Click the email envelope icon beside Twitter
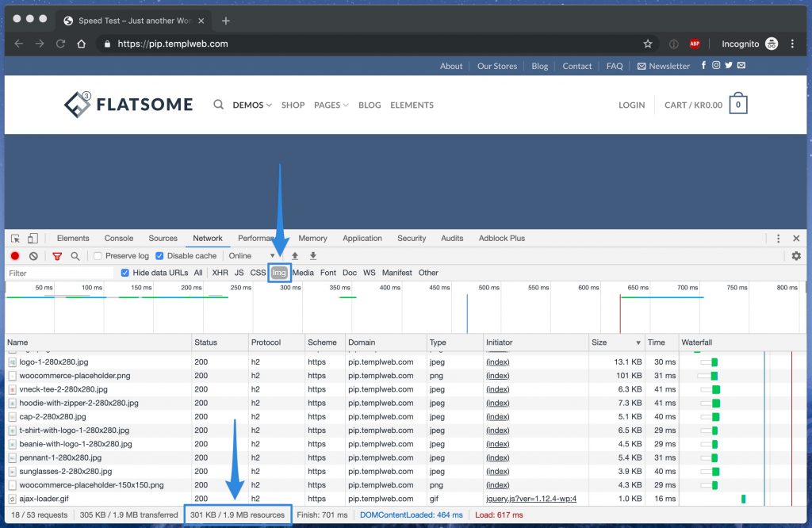The image size is (812, 528). [741, 65]
